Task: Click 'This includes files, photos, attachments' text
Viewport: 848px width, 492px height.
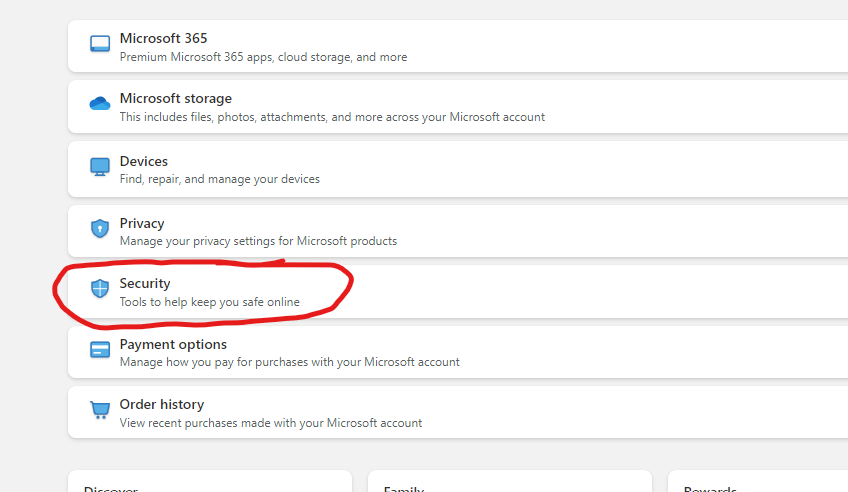Action: [224, 117]
